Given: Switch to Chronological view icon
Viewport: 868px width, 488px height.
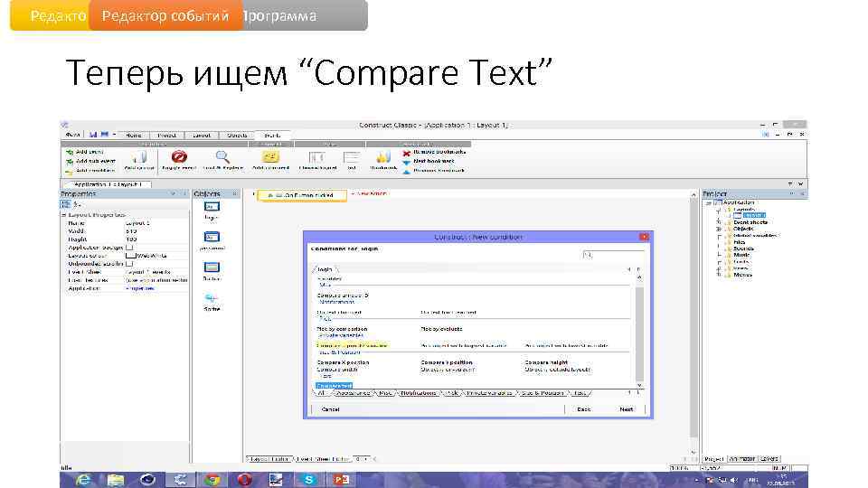Looking at the screenshot, I should (x=317, y=157).
